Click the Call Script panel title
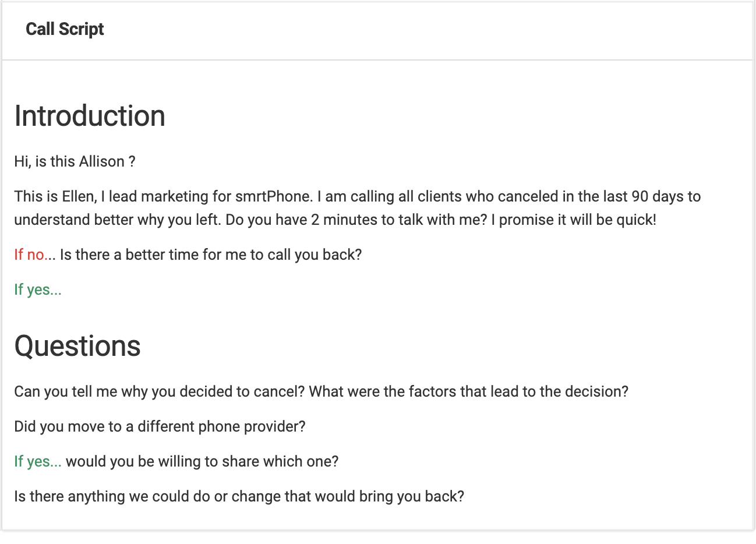 coord(65,29)
